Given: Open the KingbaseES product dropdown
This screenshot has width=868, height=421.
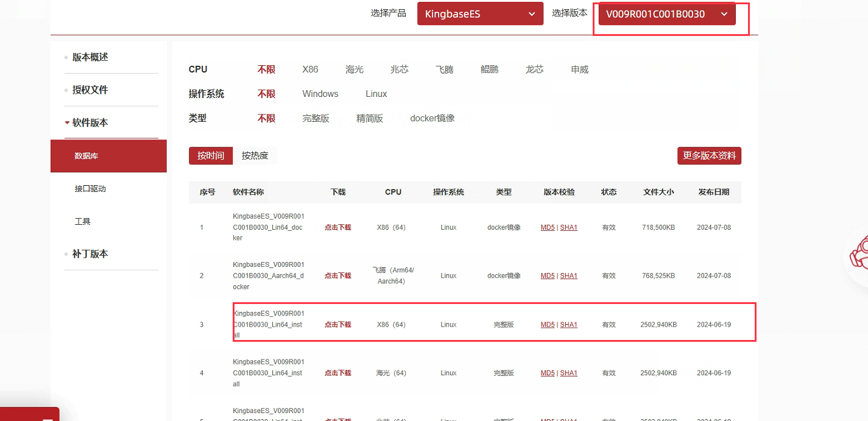Looking at the screenshot, I should [x=480, y=14].
